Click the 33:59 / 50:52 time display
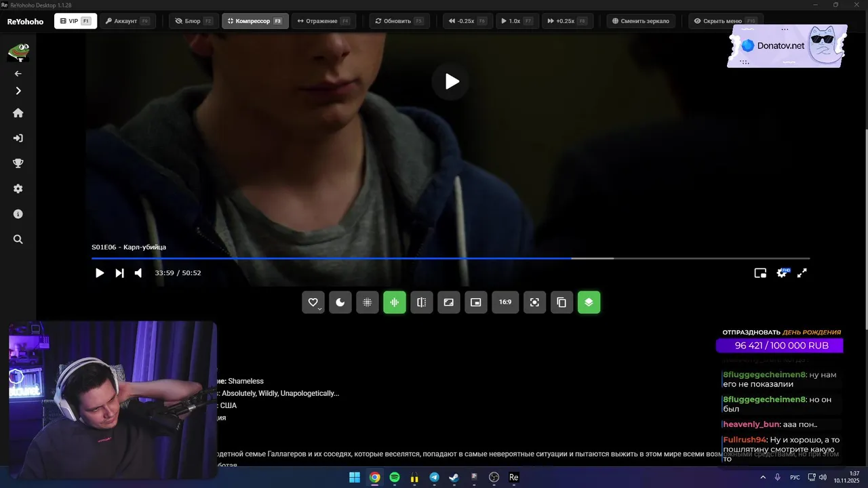Screen dimensions: 868x488 178,273
